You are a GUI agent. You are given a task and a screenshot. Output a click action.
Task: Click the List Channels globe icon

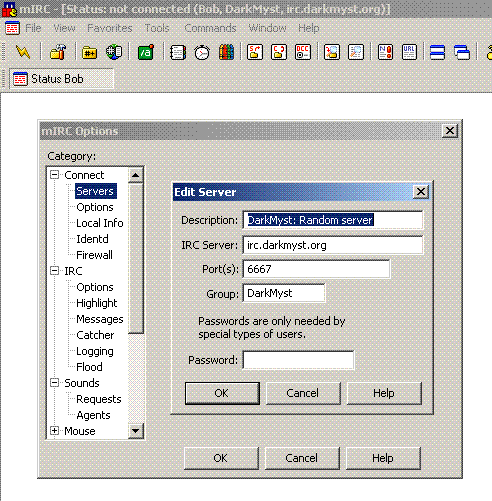click(114, 52)
